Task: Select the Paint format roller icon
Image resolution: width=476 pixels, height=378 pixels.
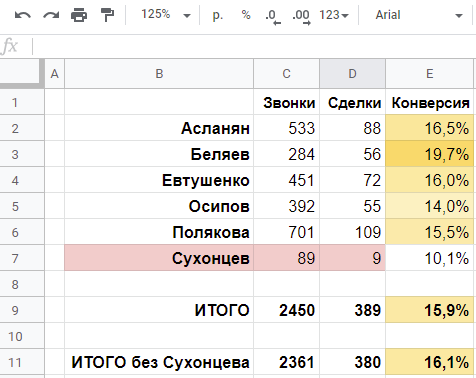Action: point(107,15)
